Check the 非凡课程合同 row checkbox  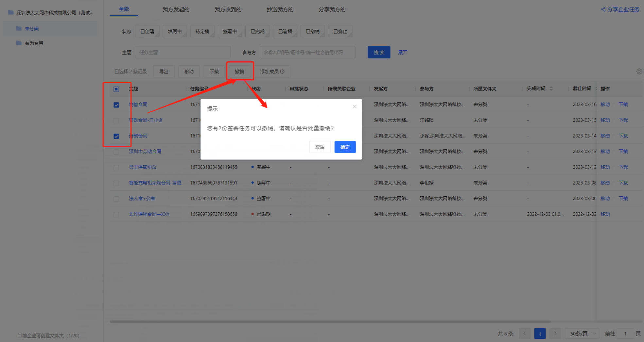[116, 215]
